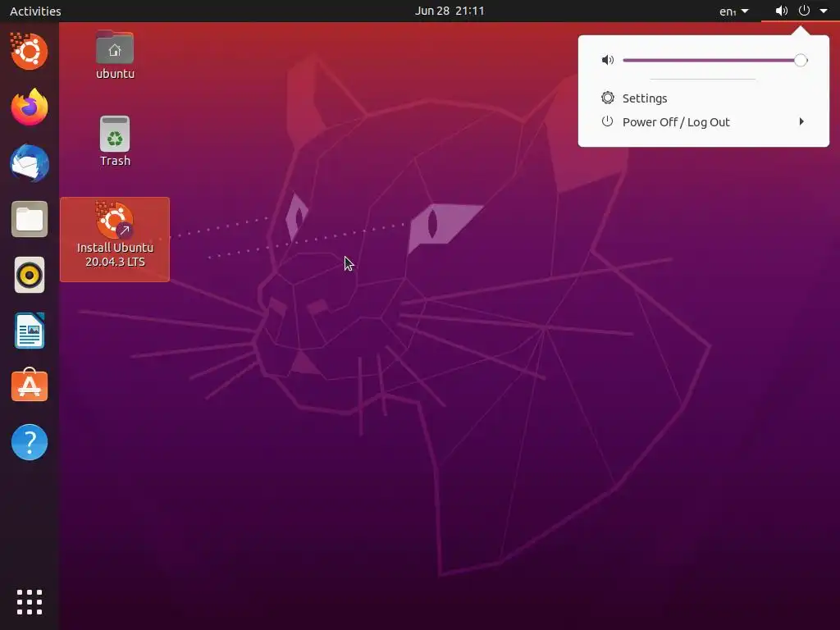This screenshot has width=840, height=630.
Task: Select Install Ubuntu 20.04.3 LTS desktop shortcut
Action: click(115, 240)
